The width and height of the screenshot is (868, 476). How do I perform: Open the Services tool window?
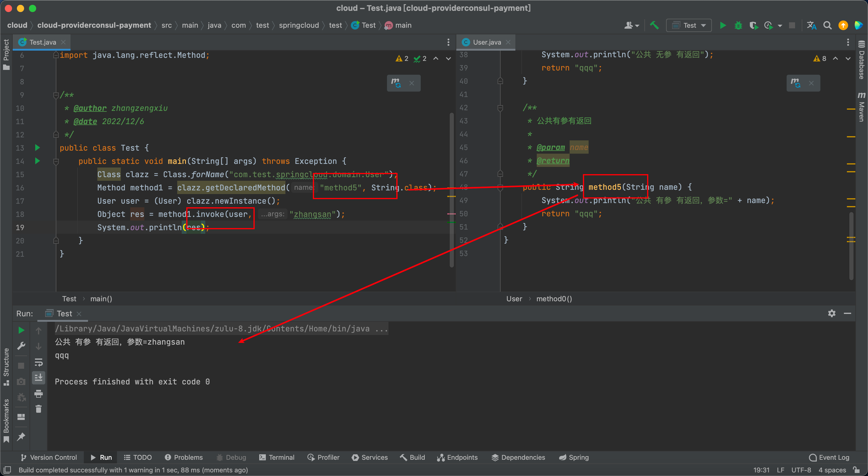[x=370, y=457]
